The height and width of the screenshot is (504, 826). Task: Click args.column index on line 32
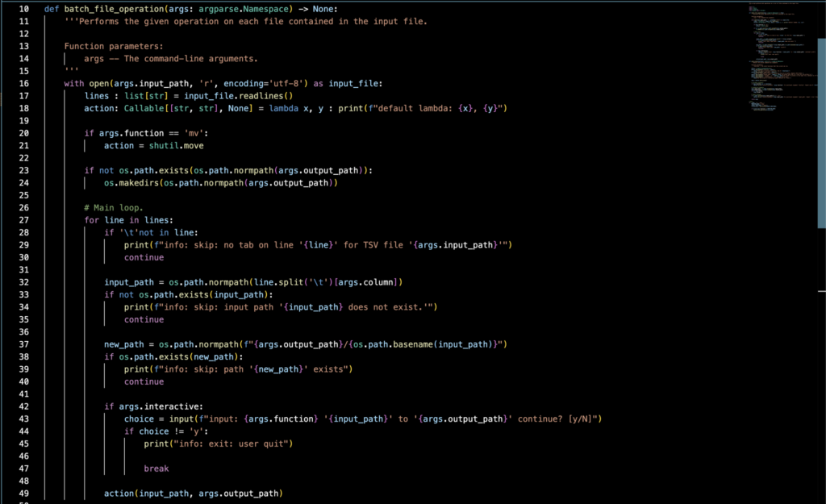[x=365, y=282]
